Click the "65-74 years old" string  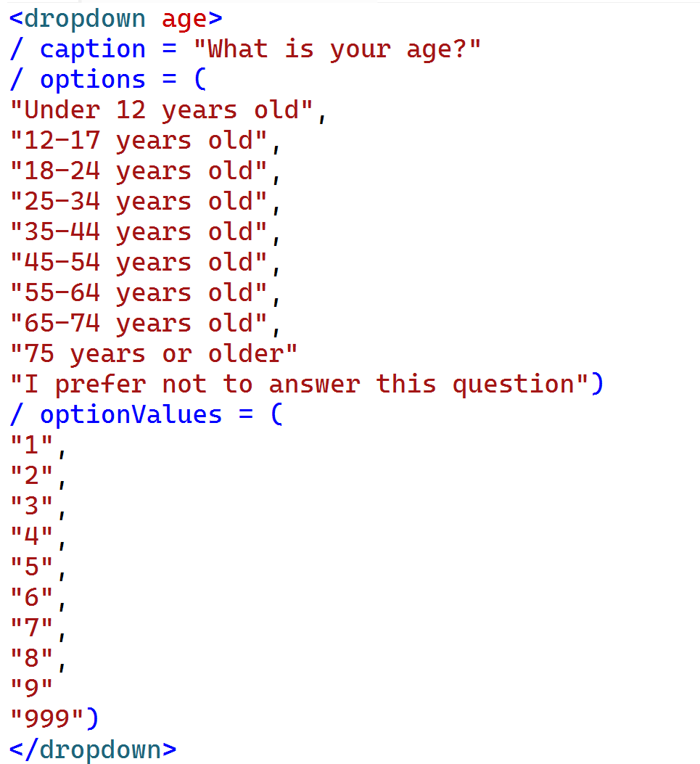click(x=139, y=324)
